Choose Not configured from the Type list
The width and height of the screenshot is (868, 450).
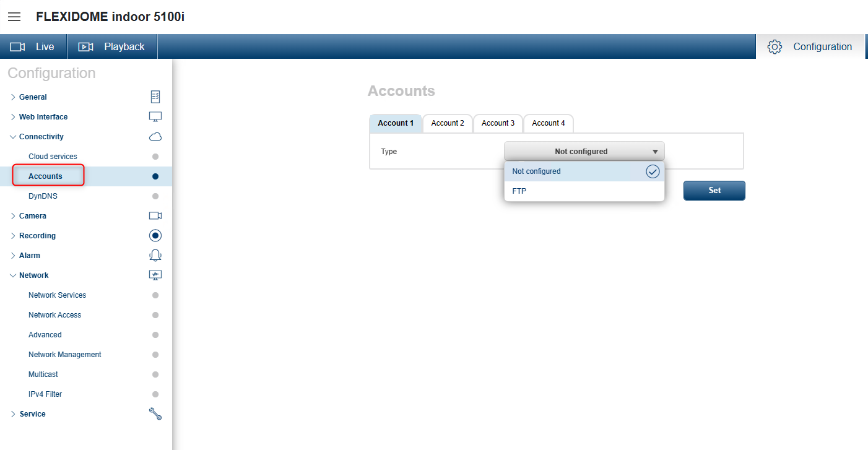click(584, 171)
